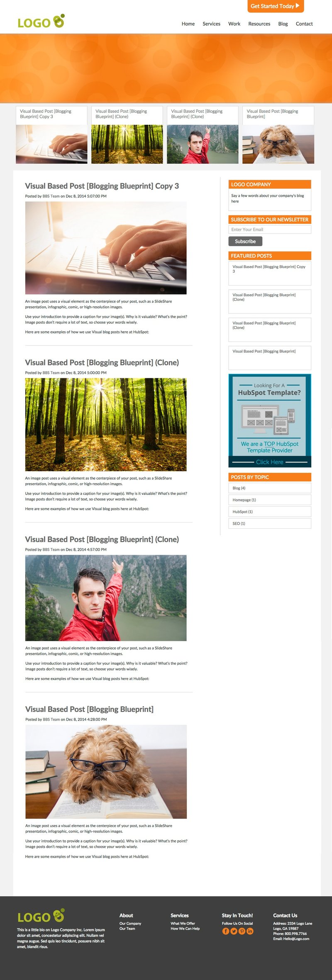Image resolution: width=332 pixels, height=980 pixels.
Task: Click the Pinterest icon in footer
Action: [242, 931]
